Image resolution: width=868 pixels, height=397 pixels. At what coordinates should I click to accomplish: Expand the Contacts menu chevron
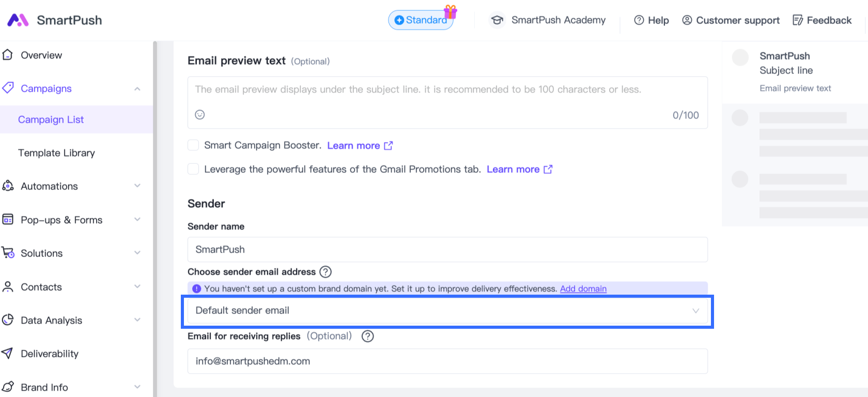coord(137,287)
